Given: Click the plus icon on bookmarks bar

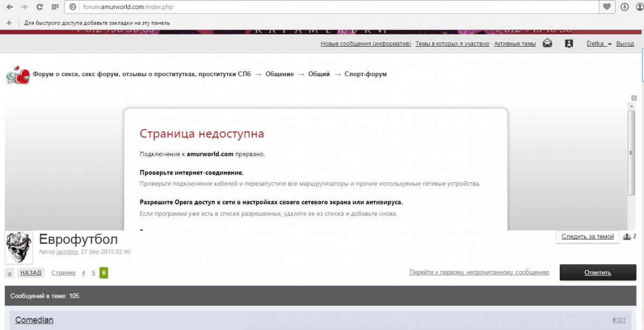Looking at the screenshot, I should point(9,23).
